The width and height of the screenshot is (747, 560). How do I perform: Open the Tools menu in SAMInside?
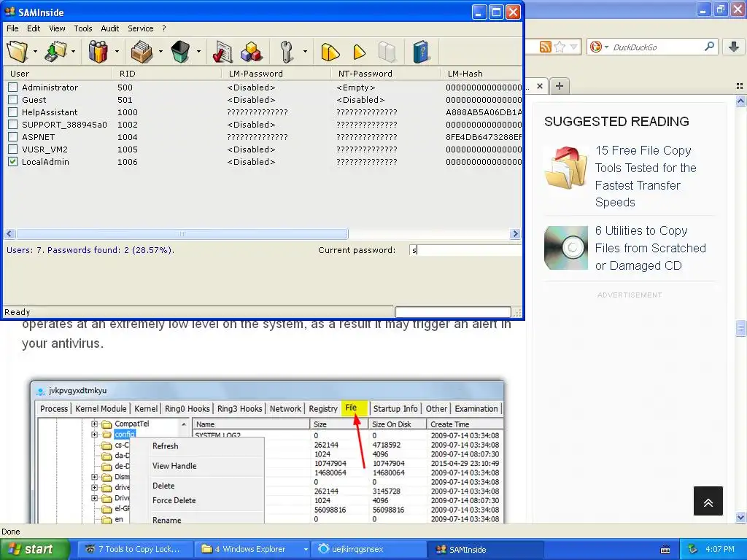tap(83, 28)
